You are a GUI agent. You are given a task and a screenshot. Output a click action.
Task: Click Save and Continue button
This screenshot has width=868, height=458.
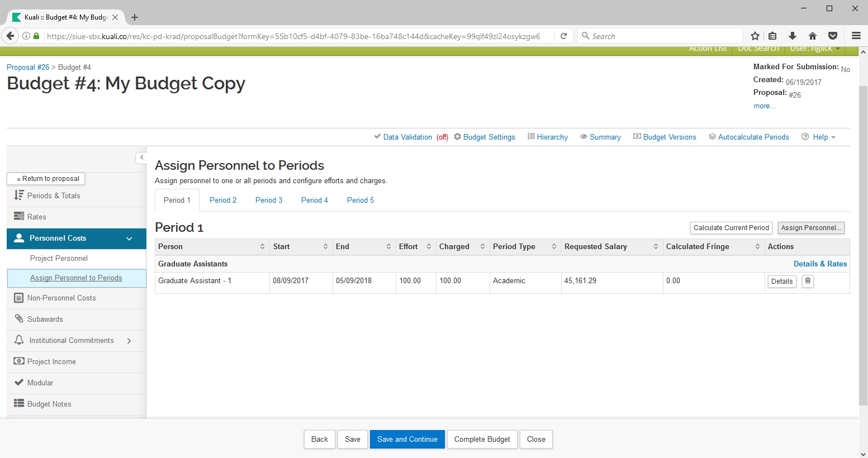click(407, 439)
